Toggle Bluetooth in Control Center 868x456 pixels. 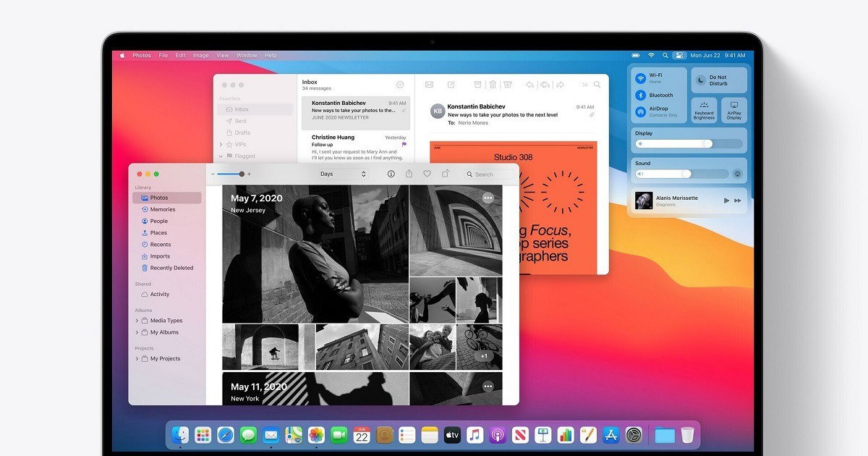coord(640,95)
